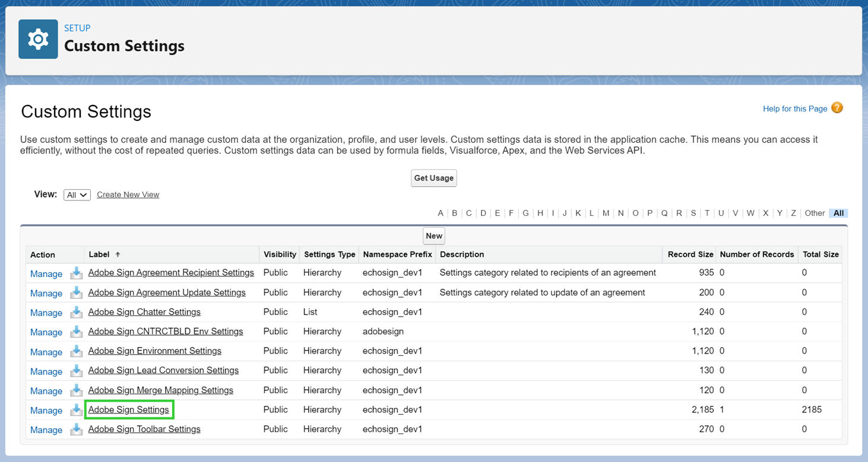Click download icon for Adobe Sign Chatter Settings
The height and width of the screenshot is (462, 868).
[x=76, y=313]
